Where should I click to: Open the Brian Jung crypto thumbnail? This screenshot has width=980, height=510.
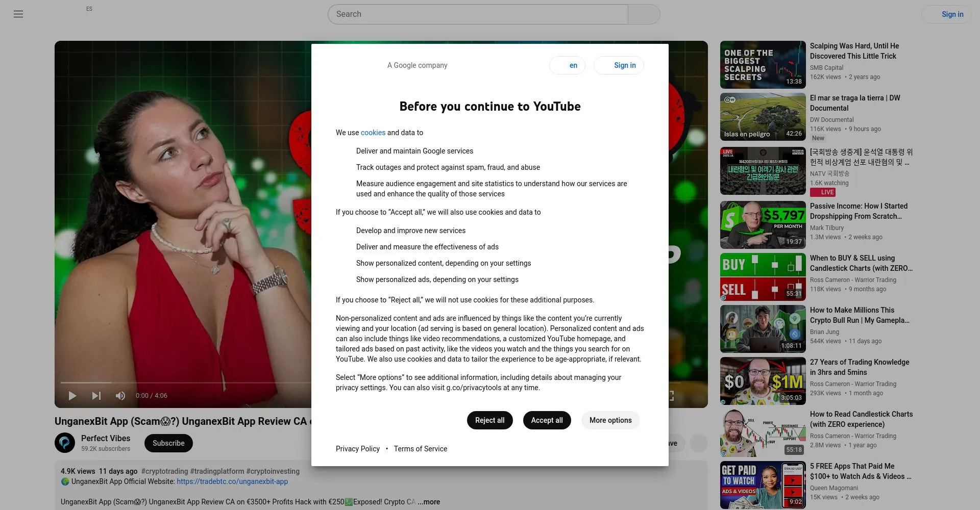click(763, 329)
